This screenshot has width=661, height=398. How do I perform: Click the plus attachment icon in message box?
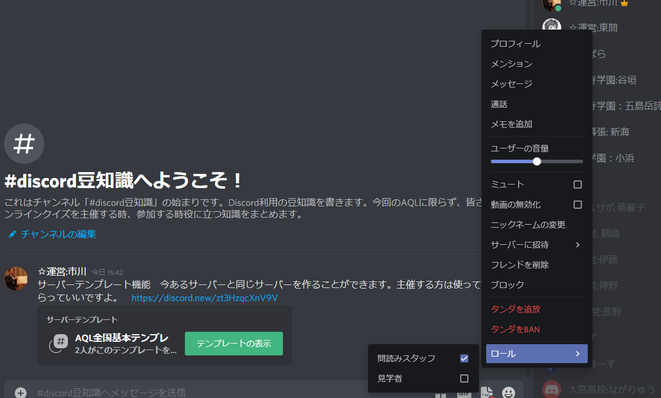[x=20, y=393]
